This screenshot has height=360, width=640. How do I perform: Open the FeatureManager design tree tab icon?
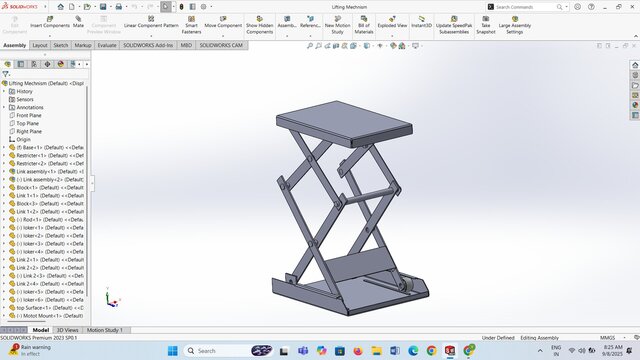click(x=7, y=64)
